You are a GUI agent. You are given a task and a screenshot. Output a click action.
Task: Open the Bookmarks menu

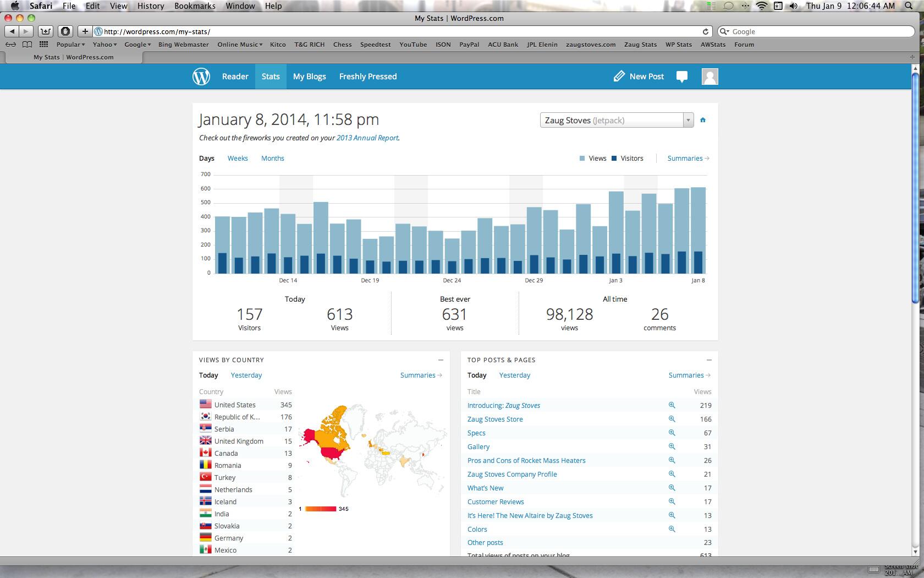[195, 6]
